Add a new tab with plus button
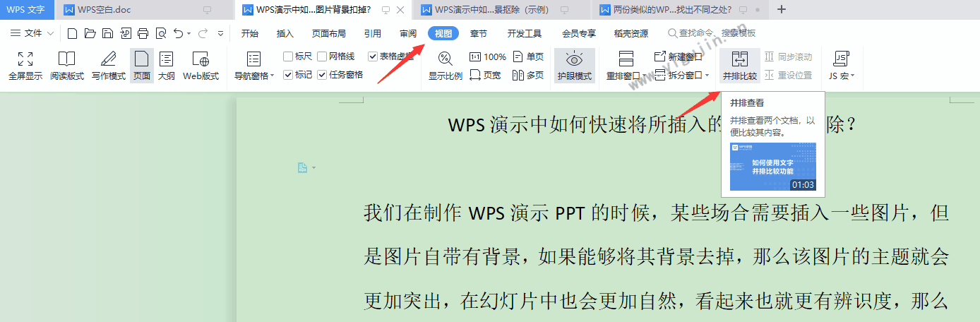Screen dimensions: 980x322 (x=781, y=10)
